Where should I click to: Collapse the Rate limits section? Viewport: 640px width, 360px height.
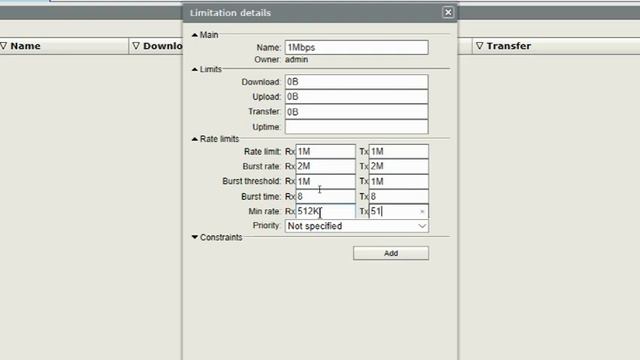click(x=195, y=139)
